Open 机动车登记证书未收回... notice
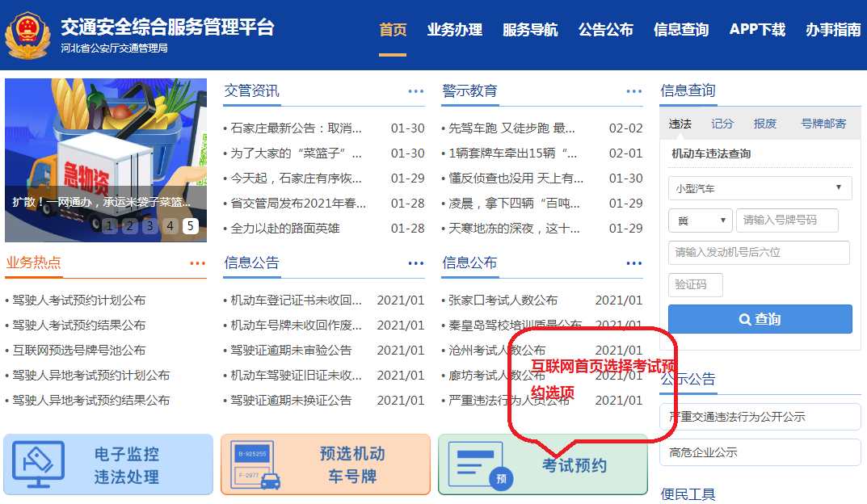 tap(296, 300)
